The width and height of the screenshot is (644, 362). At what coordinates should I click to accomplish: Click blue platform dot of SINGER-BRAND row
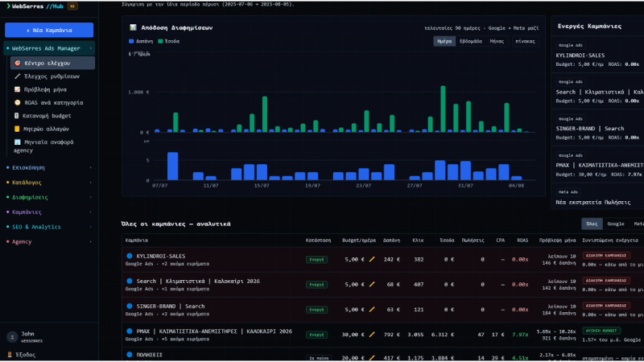pos(130,306)
